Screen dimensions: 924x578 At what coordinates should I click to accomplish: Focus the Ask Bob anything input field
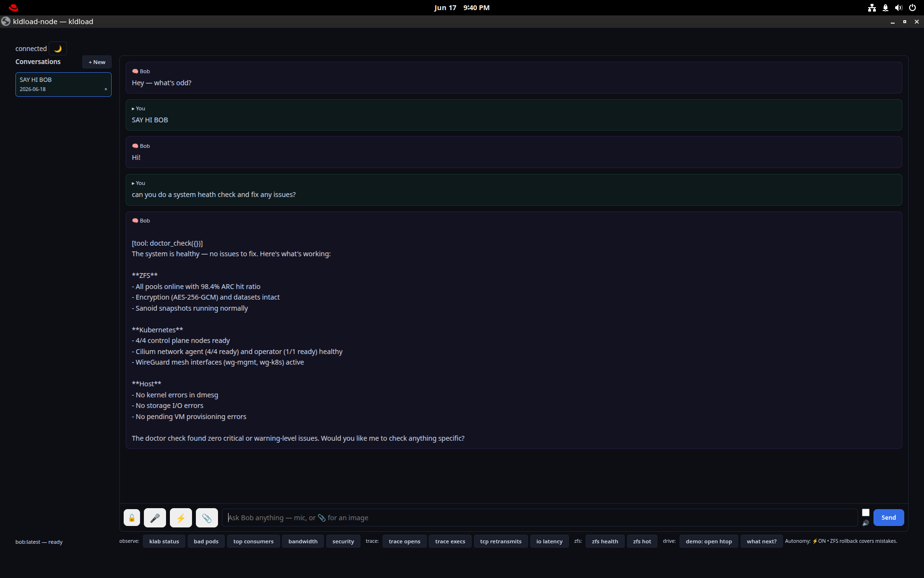(539, 518)
